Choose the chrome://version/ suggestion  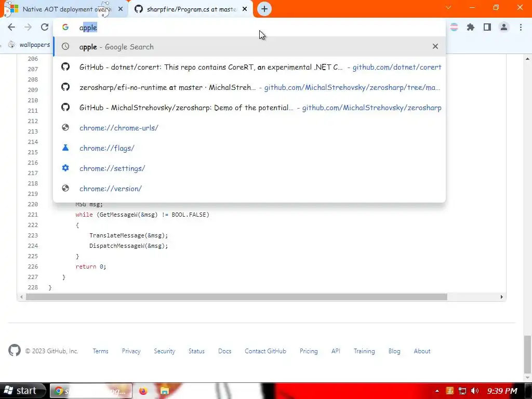pyautogui.click(x=249, y=188)
